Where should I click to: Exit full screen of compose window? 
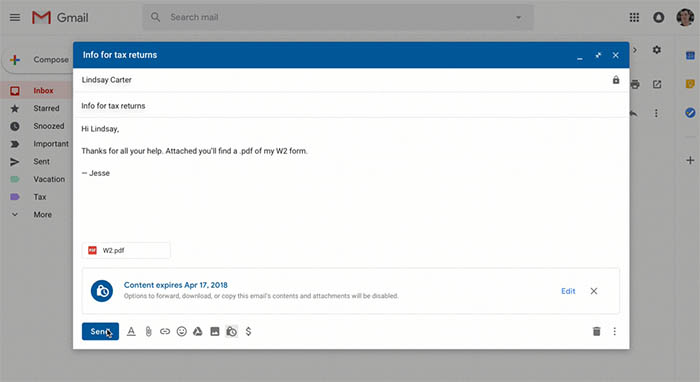598,55
